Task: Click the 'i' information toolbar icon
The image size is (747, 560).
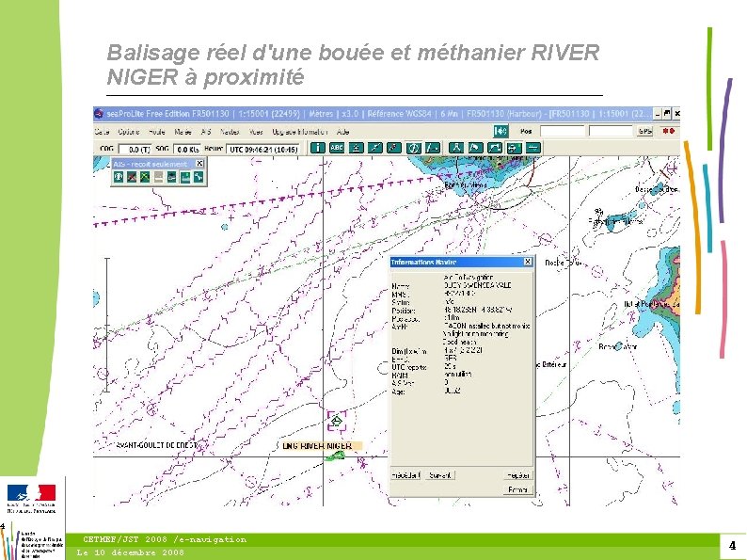Action: (318, 148)
